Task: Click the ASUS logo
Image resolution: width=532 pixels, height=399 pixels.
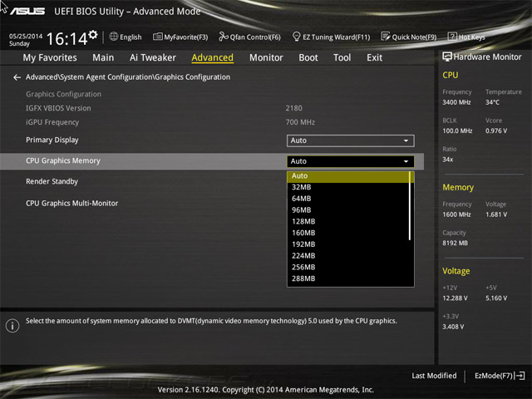Action: click(27, 11)
